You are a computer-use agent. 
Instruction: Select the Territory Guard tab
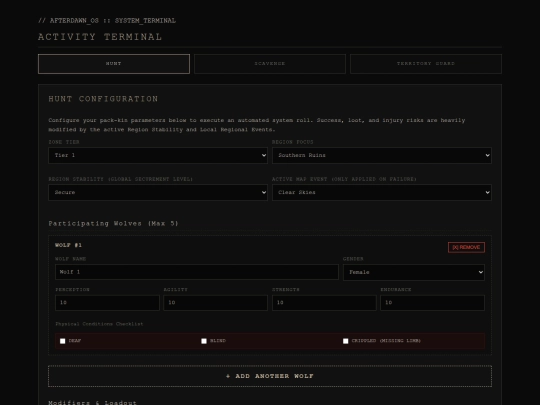pyautogui.click(x=426, y=64)
